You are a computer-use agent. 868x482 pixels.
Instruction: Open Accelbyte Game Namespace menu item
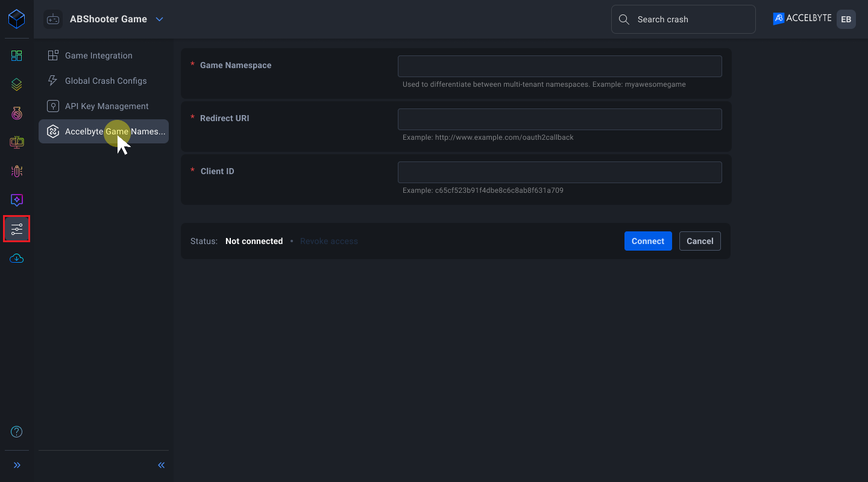point(104,131)
